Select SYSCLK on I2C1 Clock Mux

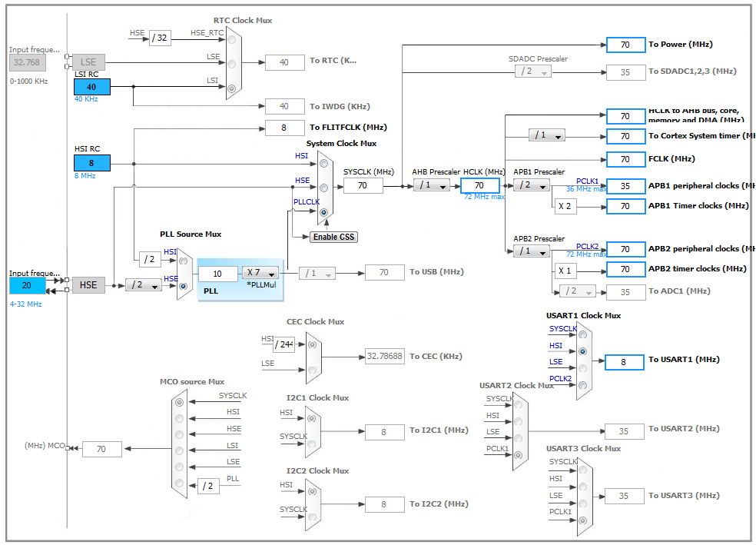[312, 444]
